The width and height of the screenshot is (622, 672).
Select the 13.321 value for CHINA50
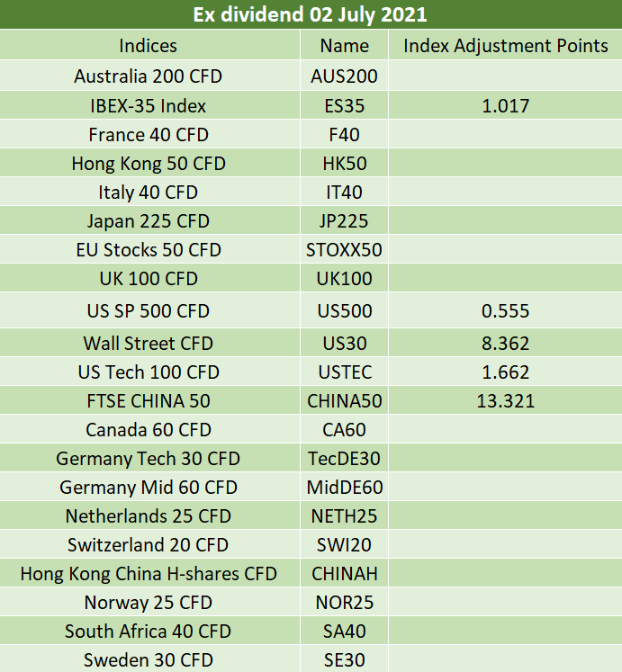[506, 400]
